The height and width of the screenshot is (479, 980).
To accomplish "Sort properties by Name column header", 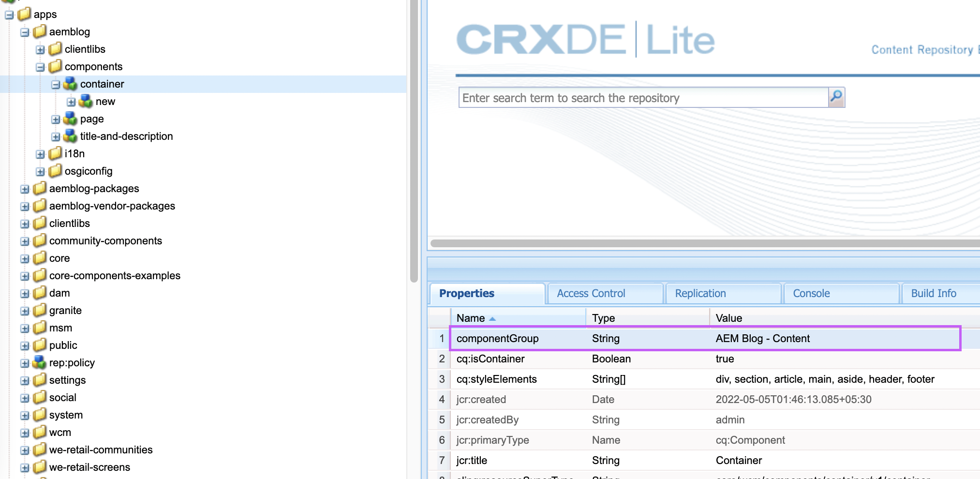I will [518, 318].
